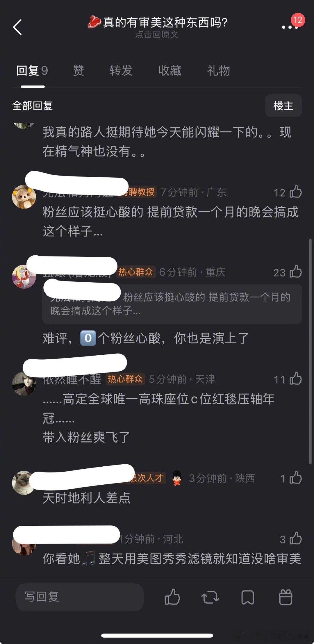The image size is (314, 644).
Task: Tap the 写回复 input field
Action: (x=80, y=597)
